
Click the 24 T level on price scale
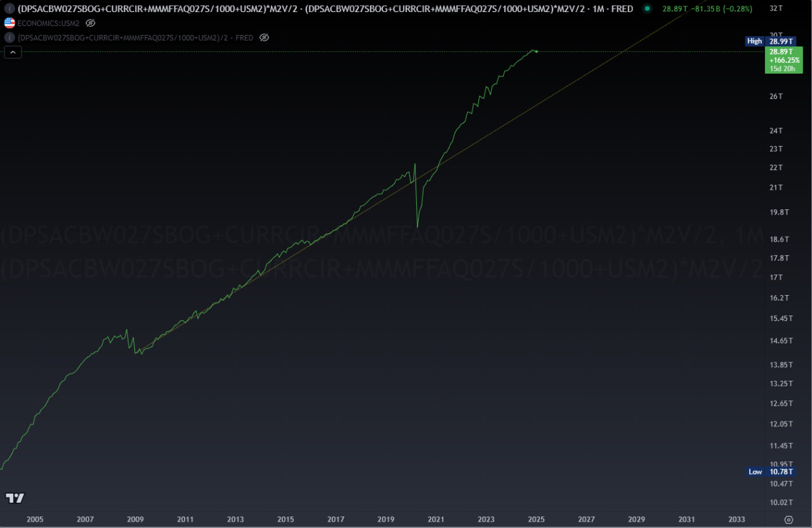tap(776, 131)
